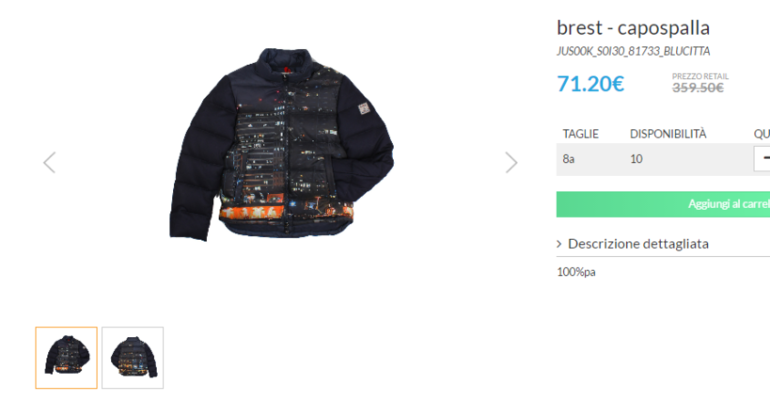
Task: Click the availability value 10
Action: pyautogui.click(x=636, y=159)
